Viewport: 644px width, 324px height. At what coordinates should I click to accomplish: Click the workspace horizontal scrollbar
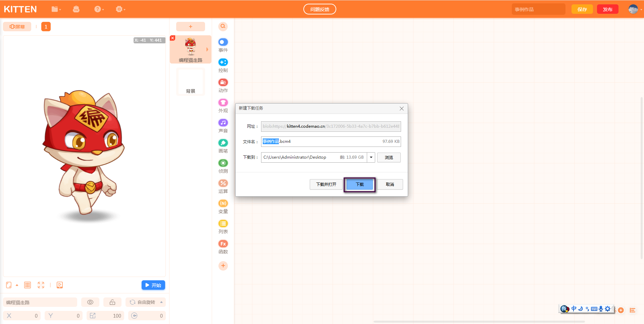[479, 322]
